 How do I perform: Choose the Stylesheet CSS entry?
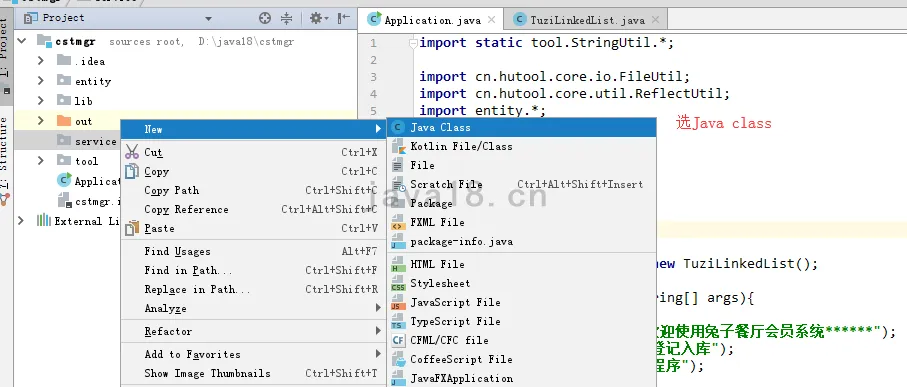[521, 283]
